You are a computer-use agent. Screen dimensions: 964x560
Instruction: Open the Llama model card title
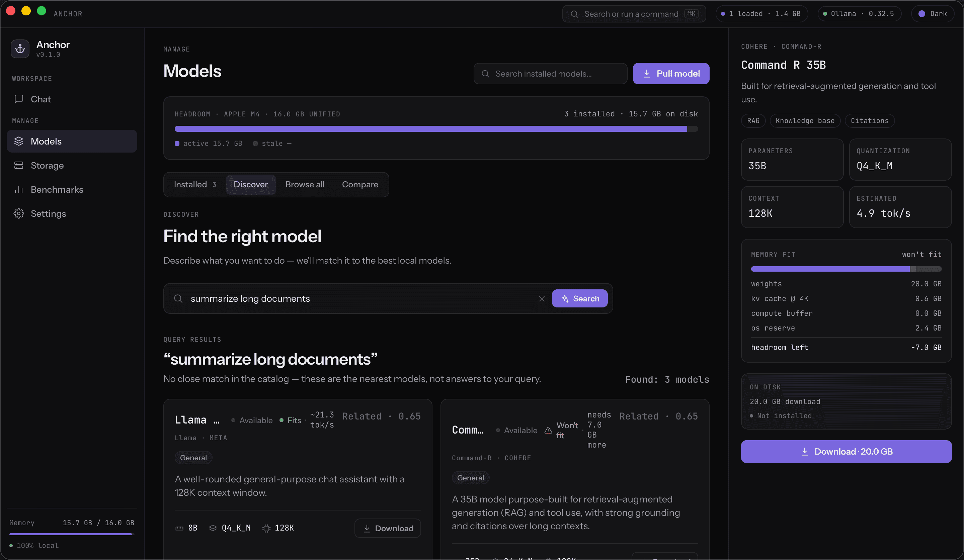[197, 420]
